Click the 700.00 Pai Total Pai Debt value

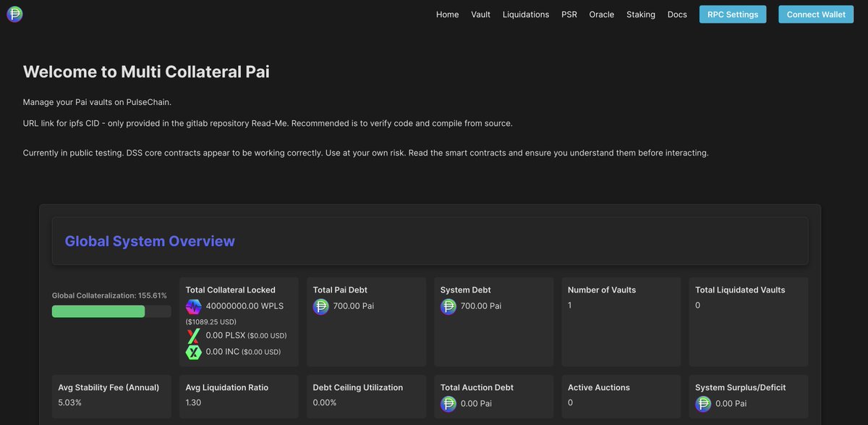[354, 306]
